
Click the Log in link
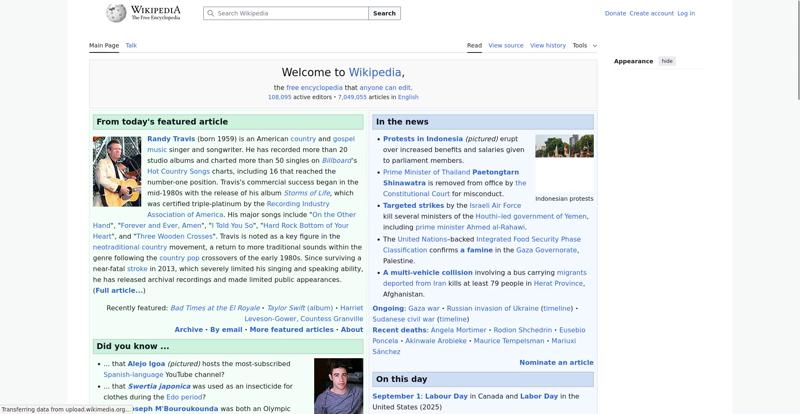click(686, 13)
